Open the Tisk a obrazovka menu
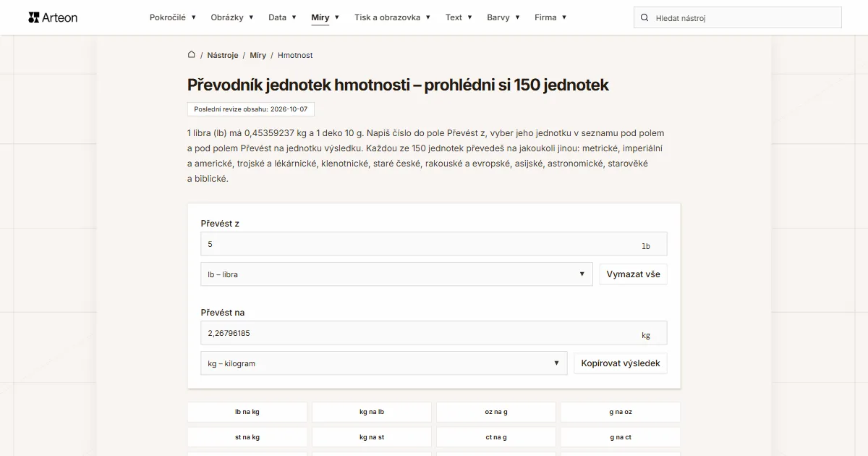 click(392, 17)
